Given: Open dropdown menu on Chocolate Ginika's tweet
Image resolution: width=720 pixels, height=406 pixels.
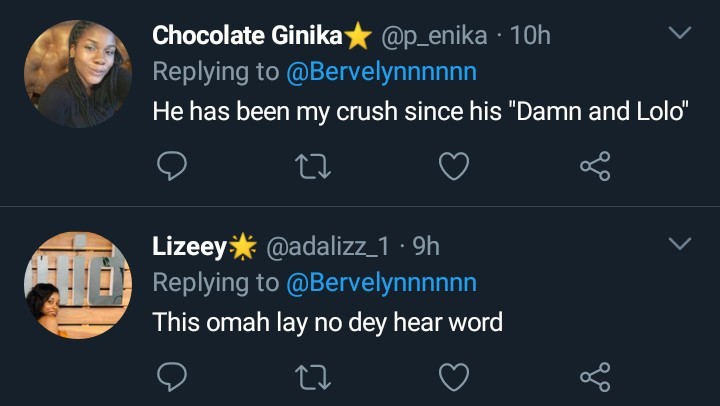Looking at the screenshot, I should [x=679, y=34].
